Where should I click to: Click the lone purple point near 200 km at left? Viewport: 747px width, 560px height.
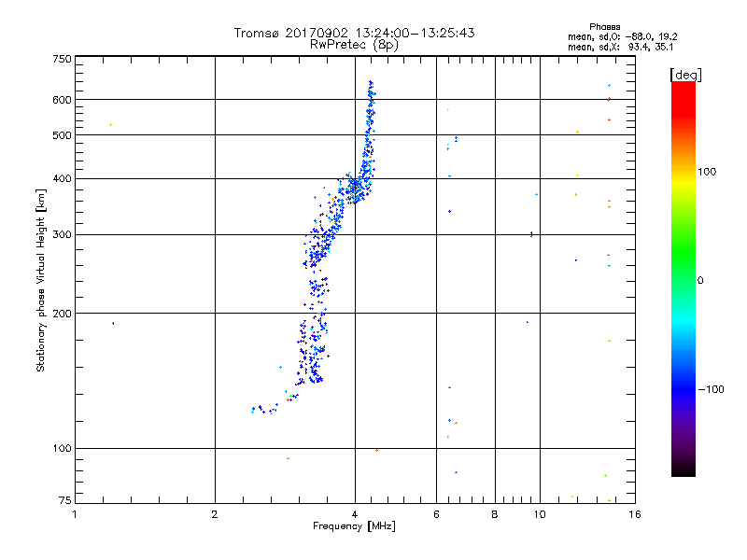pos(113,323)
